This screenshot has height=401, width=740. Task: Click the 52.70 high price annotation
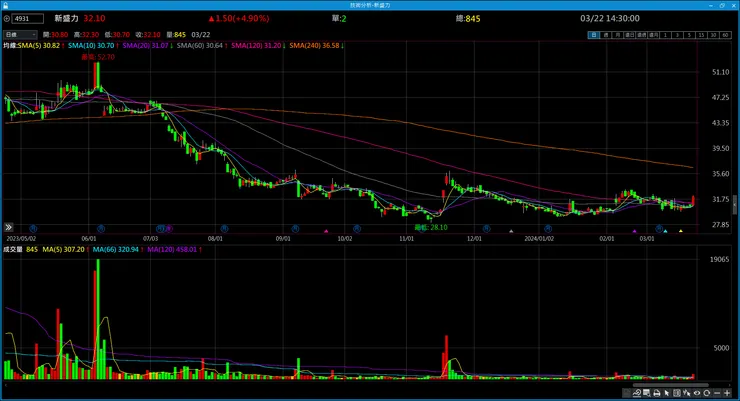(98, 57)
